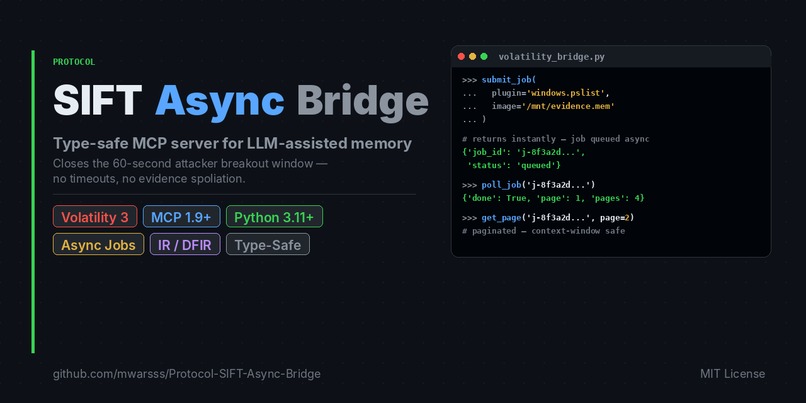
Task: Click the Volatility 3 badge
Action: tap(95, 216)
